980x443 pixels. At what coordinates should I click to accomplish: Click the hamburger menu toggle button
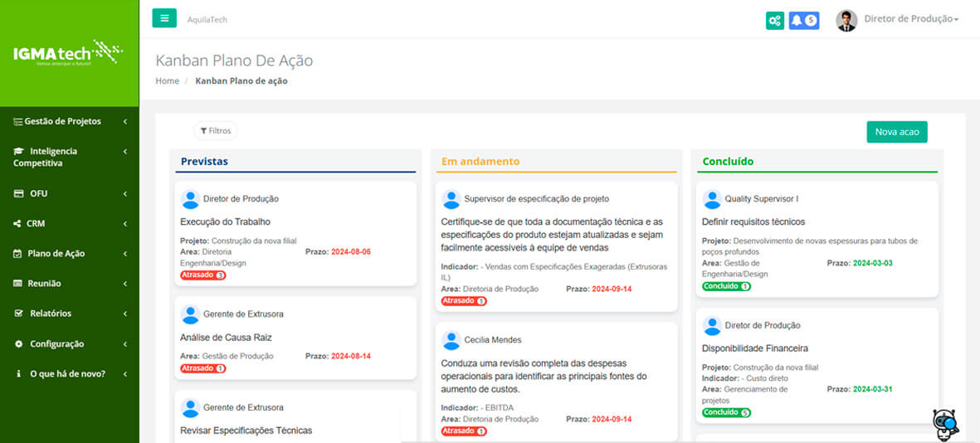(164, 18)
